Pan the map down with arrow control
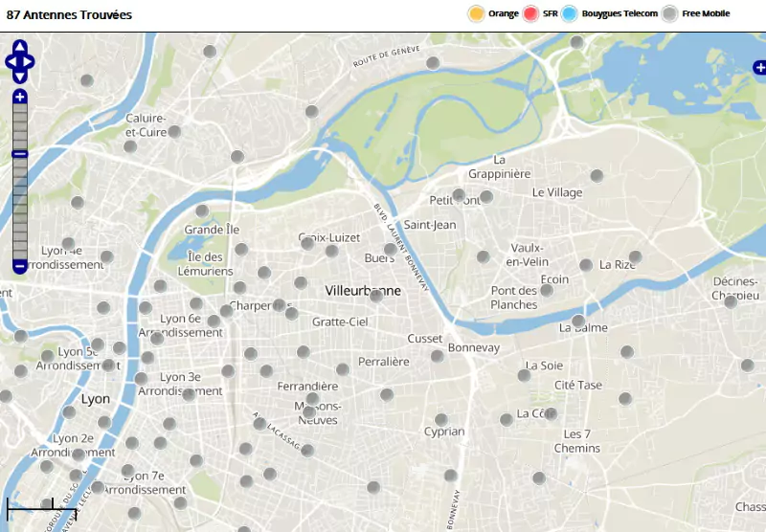This screenshot has height=532, width=766. pyautogui.click(x=20, y=77)
